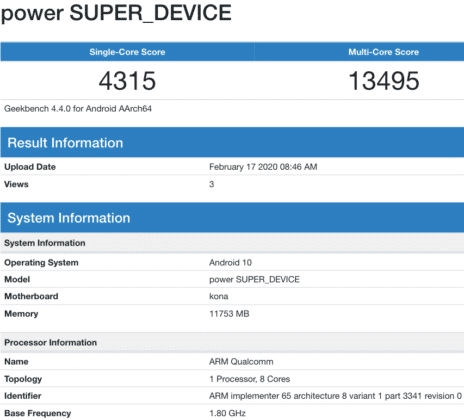The image size is (464, 420).
Task: Select the model value power SUPER_DEVICE
Action: pos(254,279)
